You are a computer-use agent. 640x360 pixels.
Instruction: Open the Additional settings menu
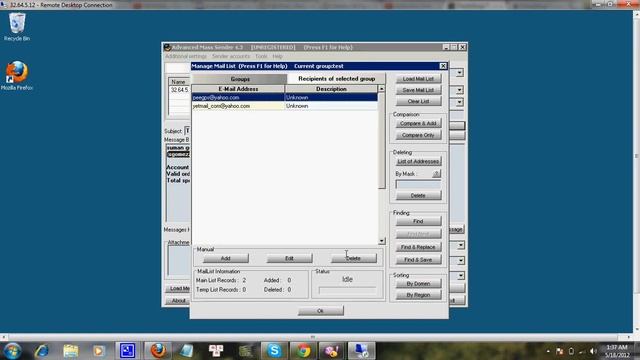point(186,56)
